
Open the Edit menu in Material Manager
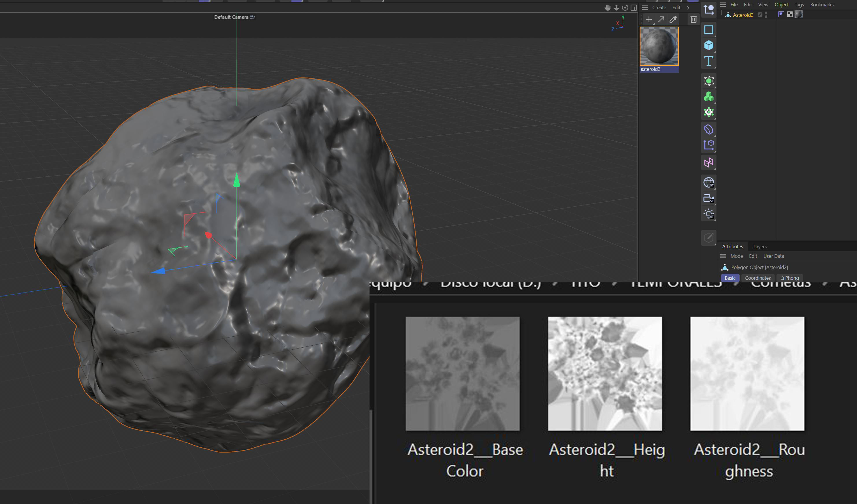point(676,8)
